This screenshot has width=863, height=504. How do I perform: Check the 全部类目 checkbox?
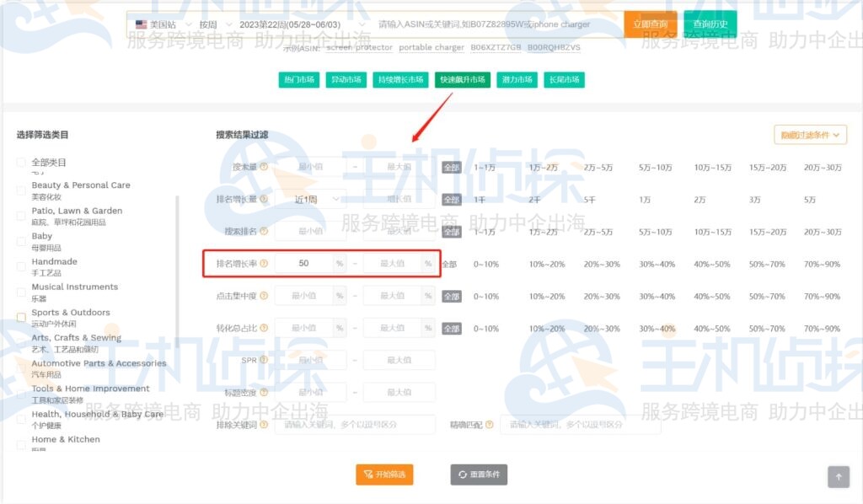(22, 162)
